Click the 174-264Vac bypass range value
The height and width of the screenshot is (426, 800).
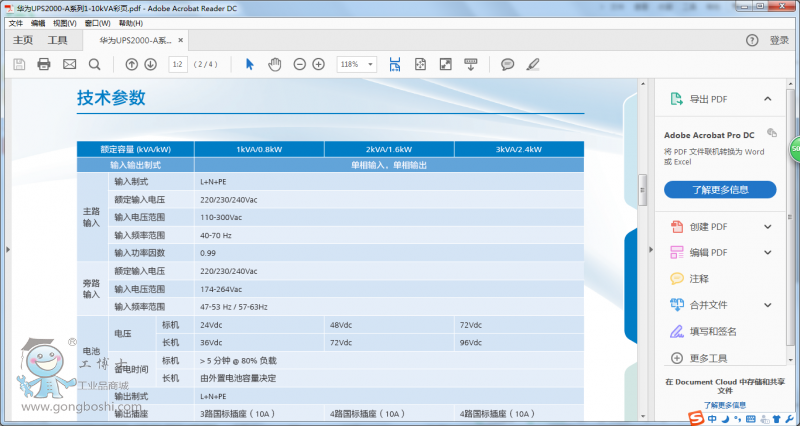(221, 289)
